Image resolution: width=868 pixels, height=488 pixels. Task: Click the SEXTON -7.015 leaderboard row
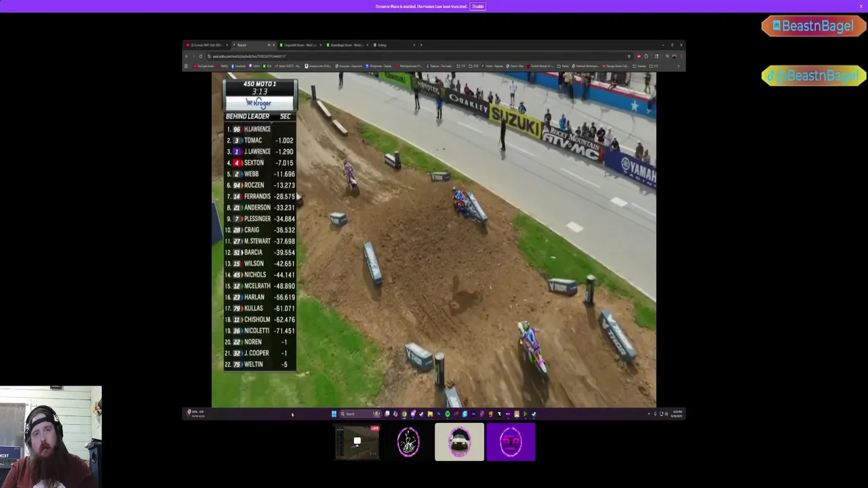pos(260,163)
